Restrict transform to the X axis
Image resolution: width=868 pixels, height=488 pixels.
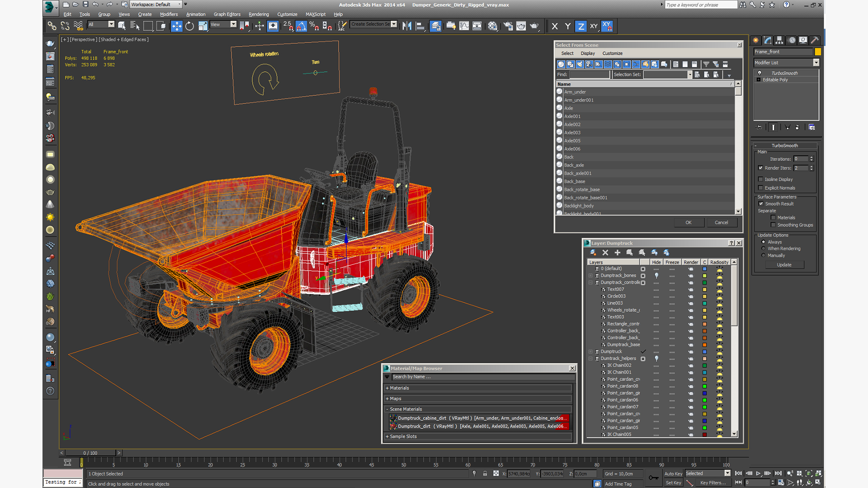point(555,26)
